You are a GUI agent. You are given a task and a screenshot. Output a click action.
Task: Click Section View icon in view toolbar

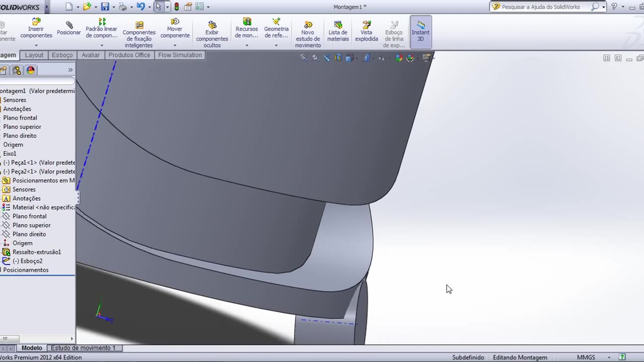(338, 58)
